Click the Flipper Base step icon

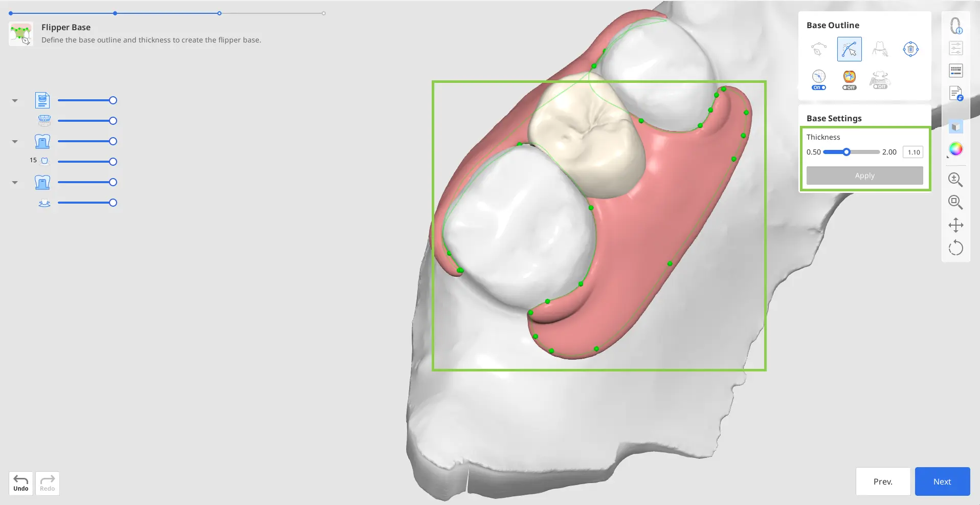(21, 34)
